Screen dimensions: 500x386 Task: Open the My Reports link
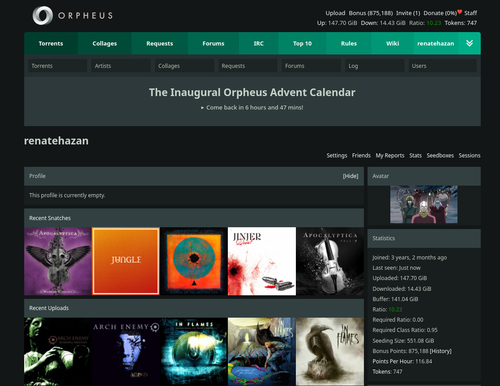click(390, 155)
